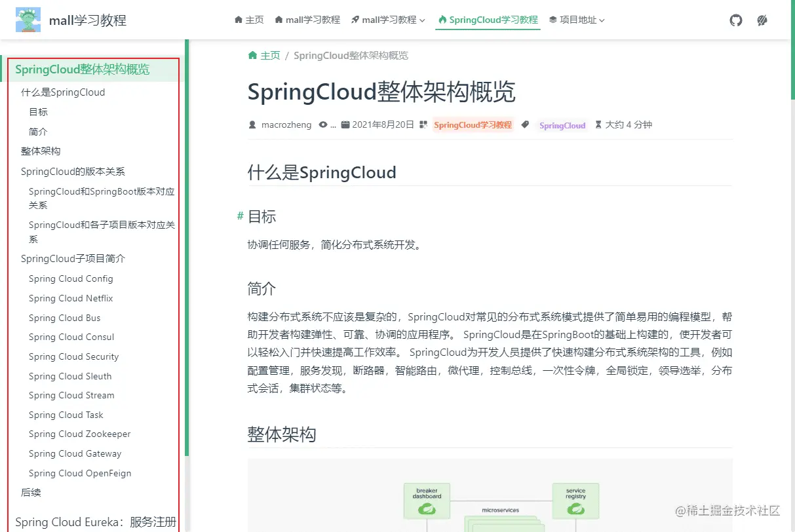Open Spring Cloud Gateway sidebar link

pyautogui.click(x=75, y=453)
